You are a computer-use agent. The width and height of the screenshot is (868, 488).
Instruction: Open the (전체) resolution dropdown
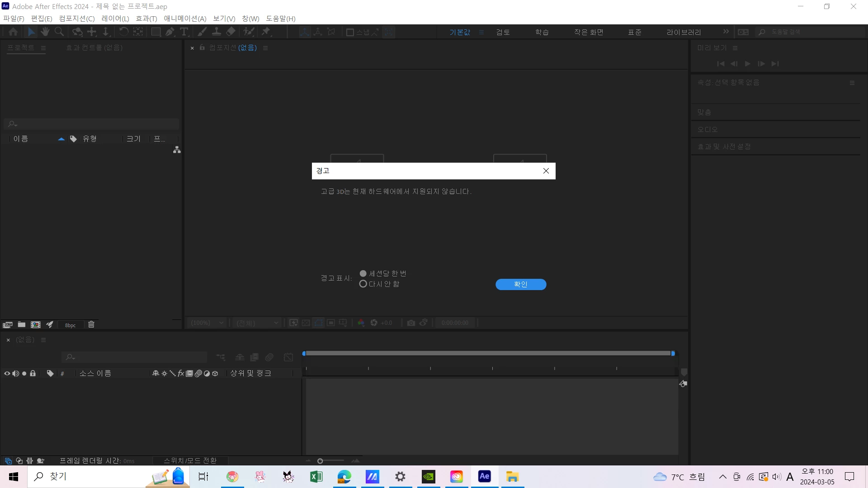257,323
